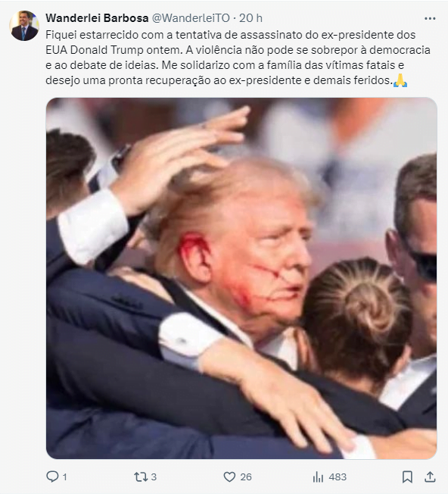
Task: Click the like count showing 26
Action: click(x=246, y=477)
